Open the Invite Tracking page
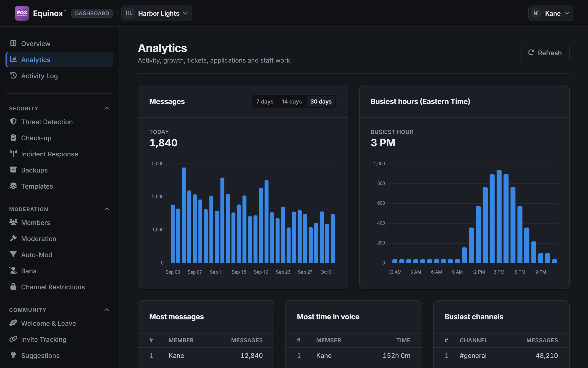The height and width of the screenshot is (368, 588). tap(59, 339)
